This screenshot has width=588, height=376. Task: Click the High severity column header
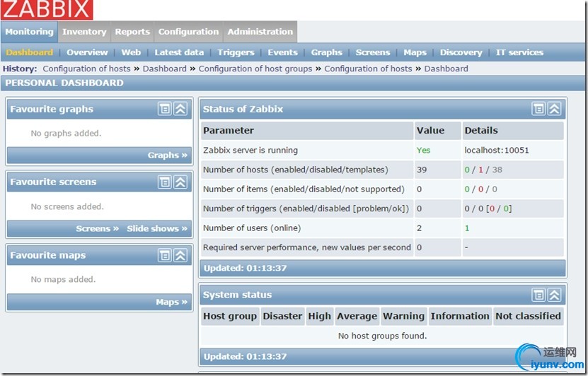pyautogui.click(x=320, y=316)
